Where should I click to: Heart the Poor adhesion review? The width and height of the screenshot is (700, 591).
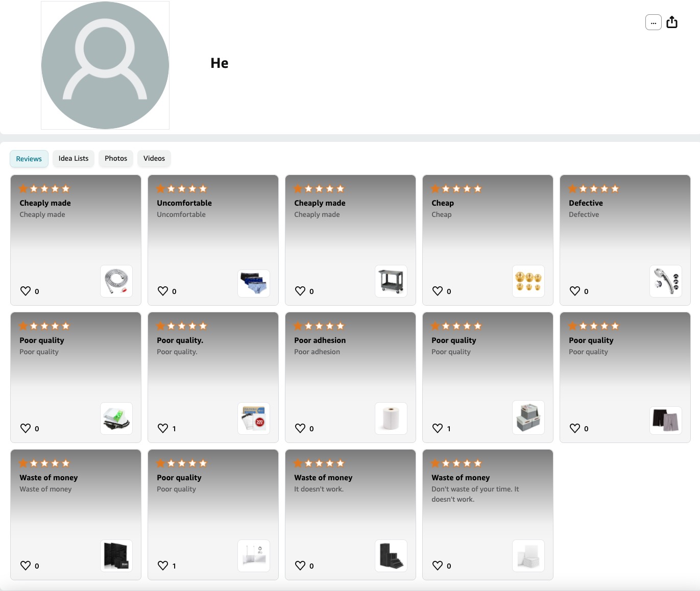(x=300, y=428)
